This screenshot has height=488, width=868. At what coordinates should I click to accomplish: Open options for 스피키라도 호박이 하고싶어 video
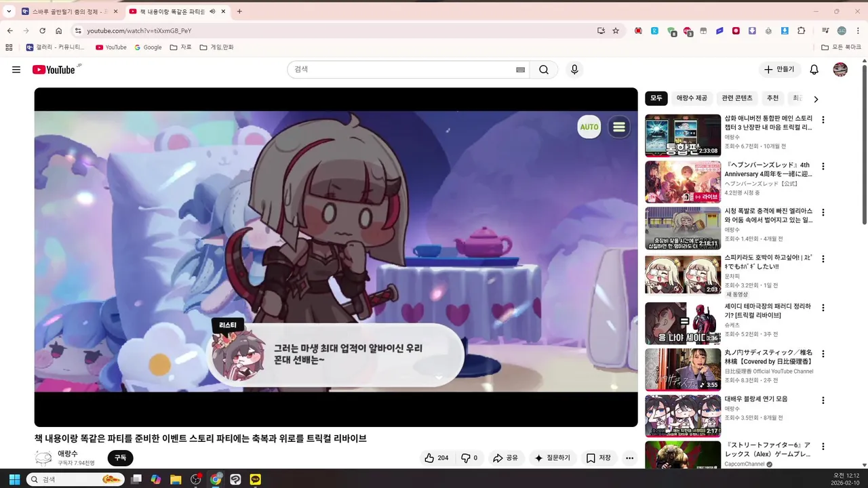pos(823,259)
